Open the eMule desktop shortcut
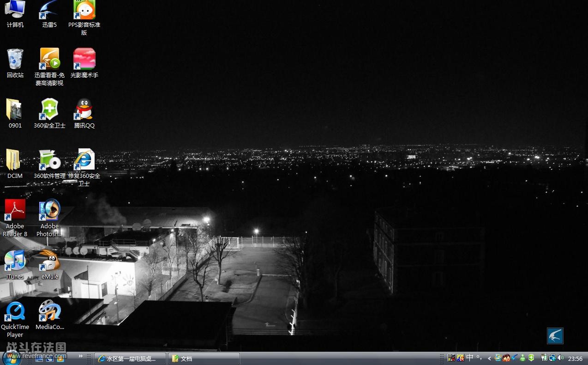Screen dimensions: 588x365 [x=49, y=265]
